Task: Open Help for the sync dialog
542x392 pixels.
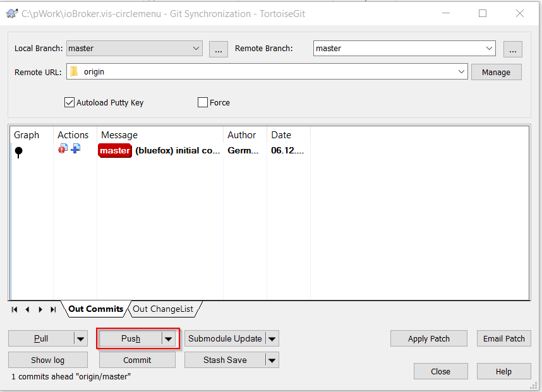Action: (503, 372)
